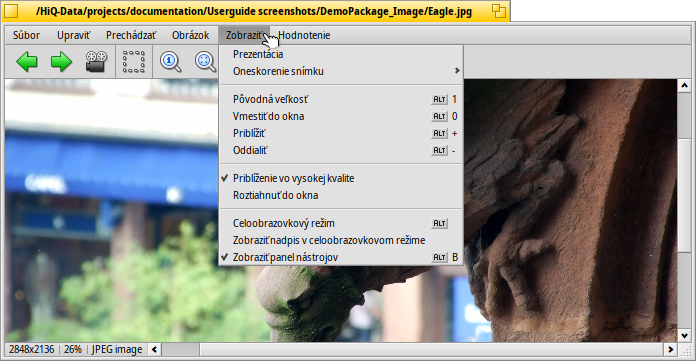The height and width of the screenshot is (361, 696).
Task: Click the 26% zoom value in status bar
Action: point(73,349)
